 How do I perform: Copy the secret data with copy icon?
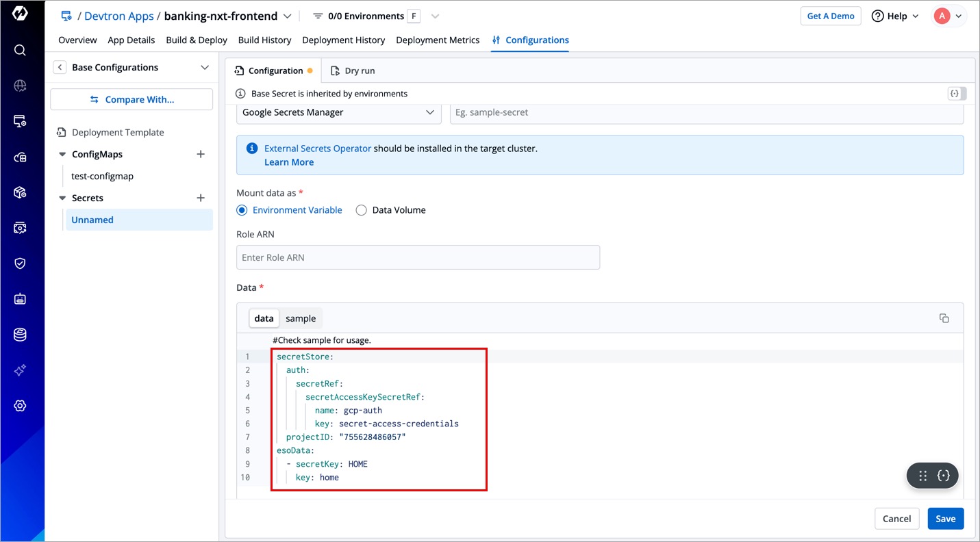[x=944, y=318]
